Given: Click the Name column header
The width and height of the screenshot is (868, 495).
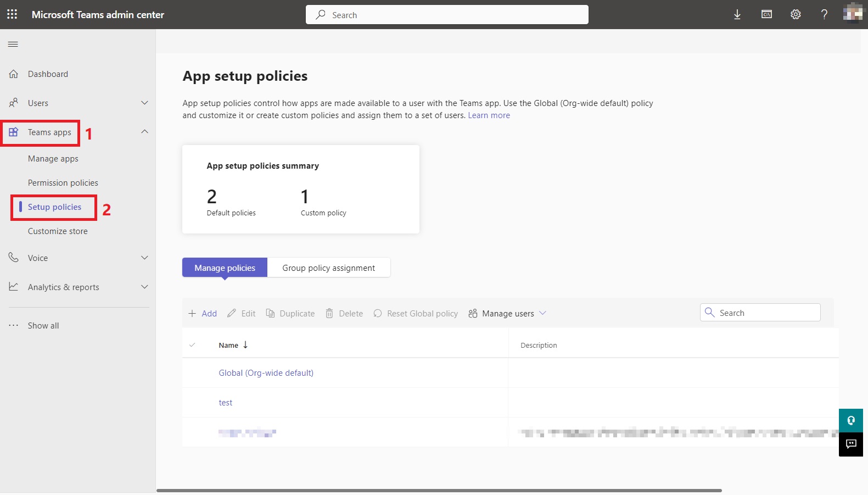Looking at the screenshot, I should [228, 345].
